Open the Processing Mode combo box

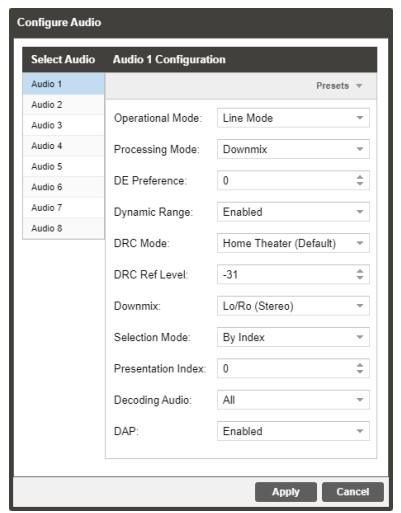[x=293, y=149]
